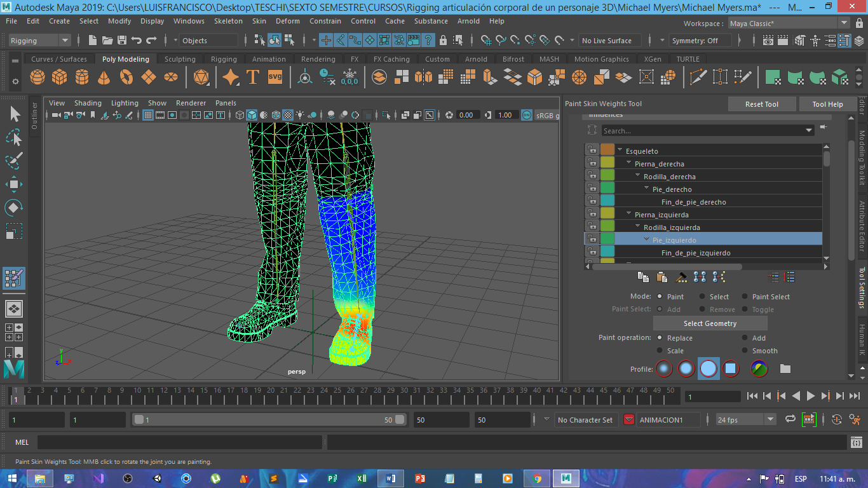Jump to the start of playback range
The height and width of the screenshot is (488, 868).
[x=752, y=396]
